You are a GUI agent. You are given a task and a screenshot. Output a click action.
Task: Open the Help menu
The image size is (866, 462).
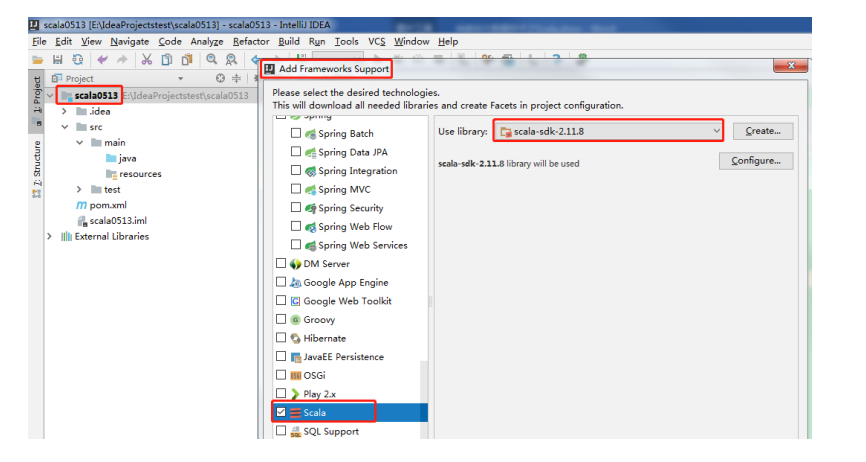tap(448, 41)
